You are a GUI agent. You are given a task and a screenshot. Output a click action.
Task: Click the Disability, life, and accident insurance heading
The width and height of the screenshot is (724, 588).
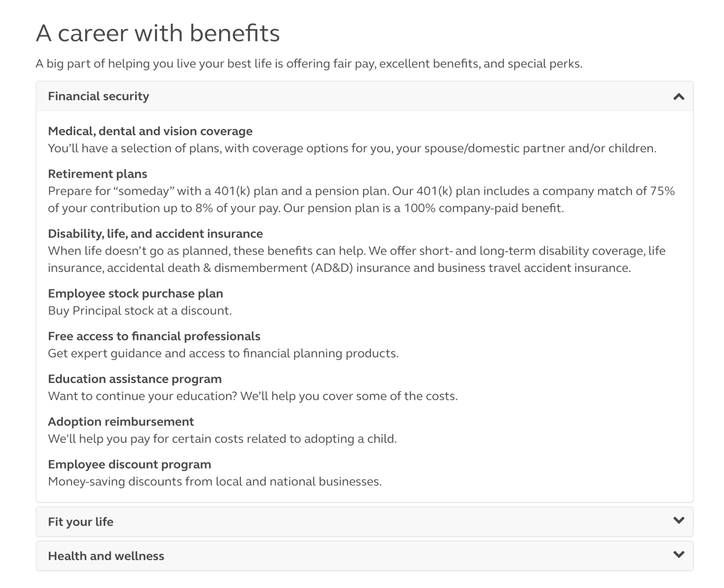156,233
